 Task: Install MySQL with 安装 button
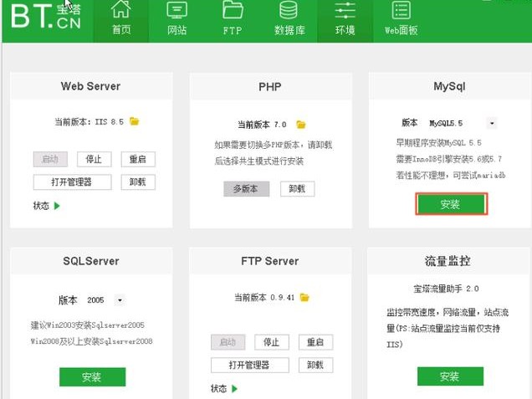(451, 204)
